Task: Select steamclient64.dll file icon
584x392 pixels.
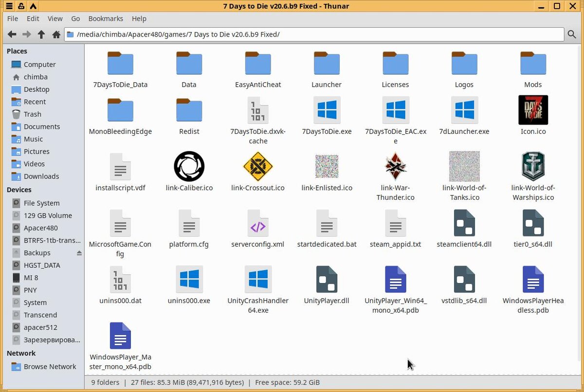Action: (464, 223)
